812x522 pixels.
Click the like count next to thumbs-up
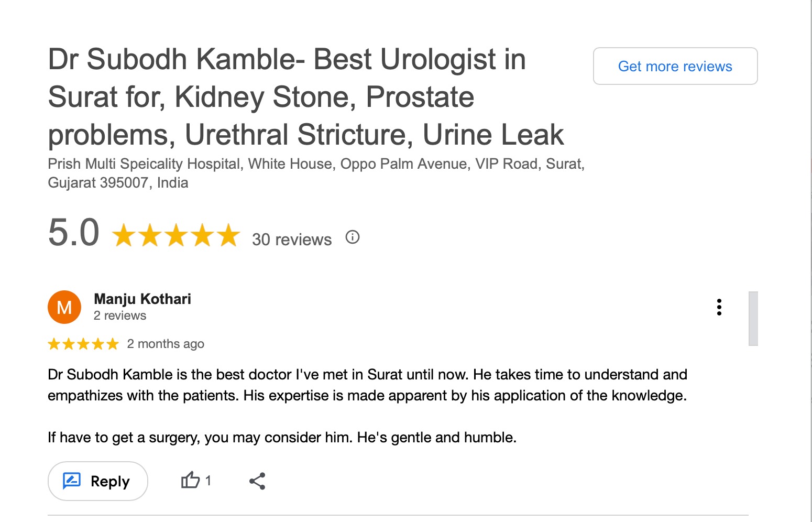point(208,480)
